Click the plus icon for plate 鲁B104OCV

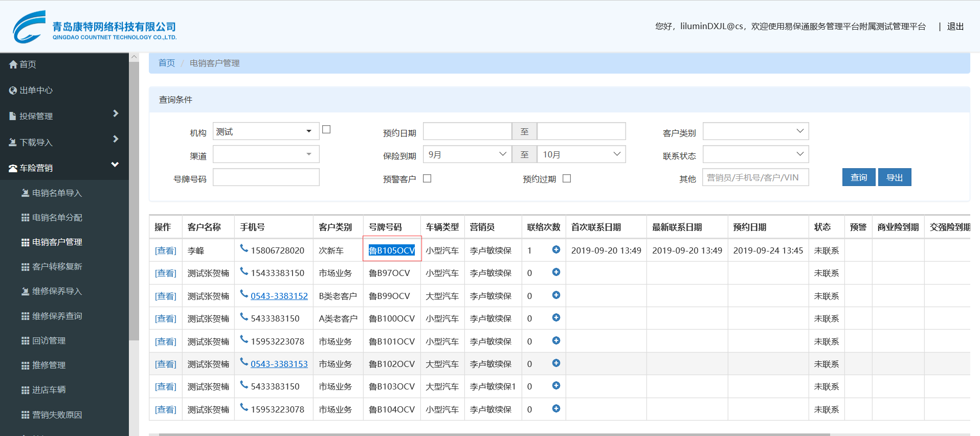tap(556, 408)
